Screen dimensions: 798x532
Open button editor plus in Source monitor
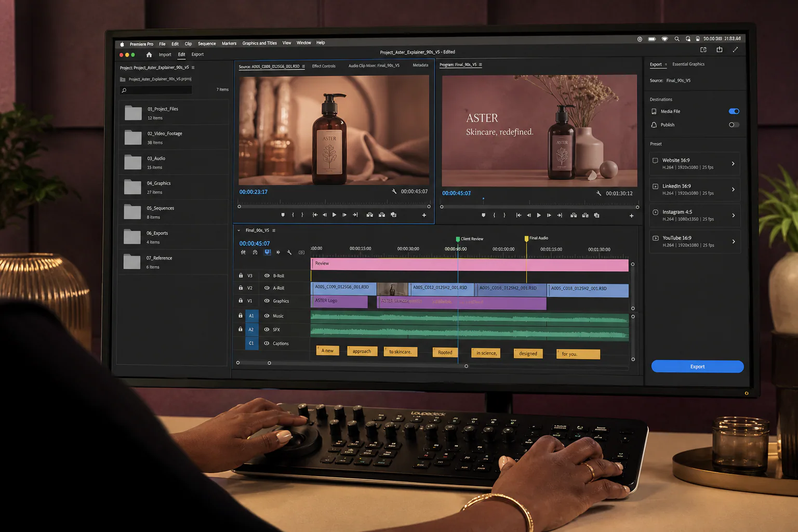[x=424, y=215]
